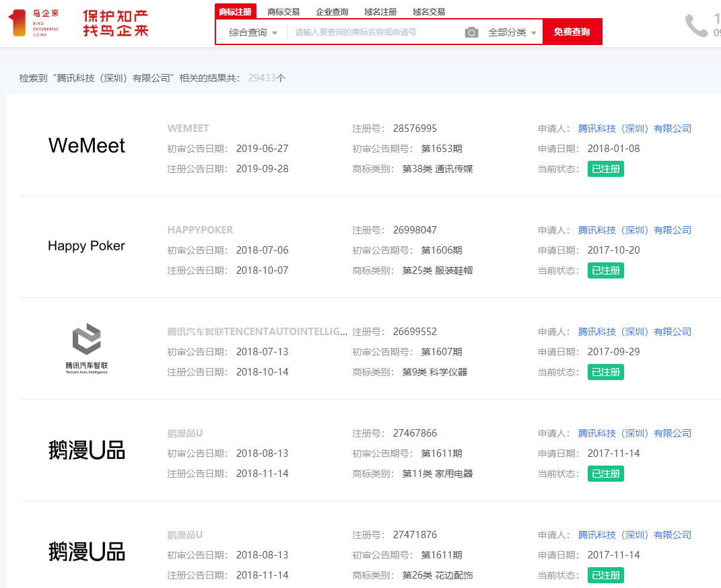Click the camera image-search icon
This screenshot has height=588, width=721.
pyautogui.click(x=471, y=32)
